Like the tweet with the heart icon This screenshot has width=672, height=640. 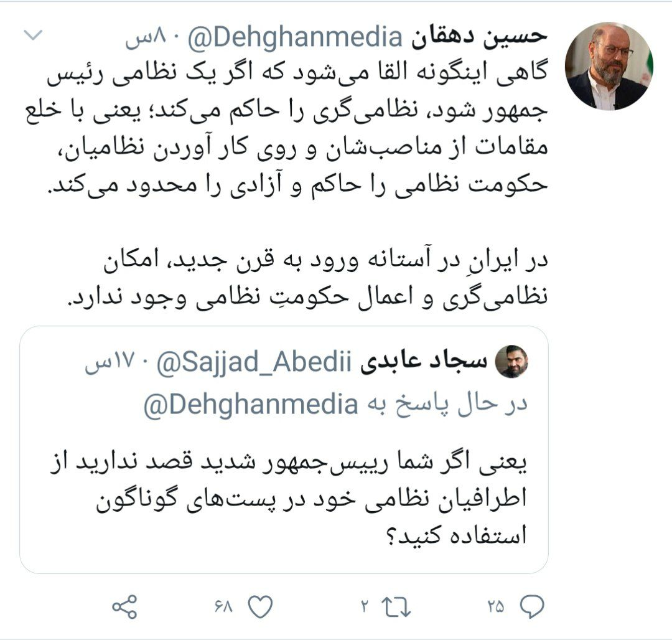click(x=261, y=606)
